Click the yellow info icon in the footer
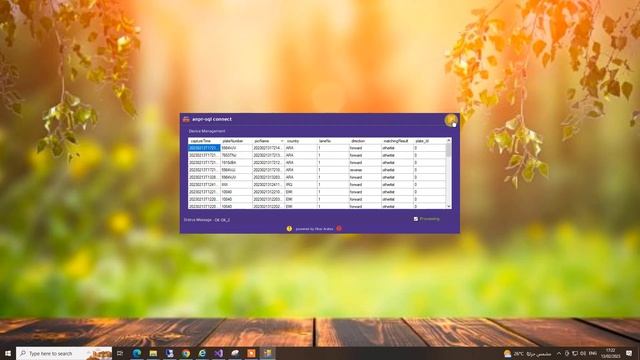Viewport: 640px width, 360px height. pos(289,229)
